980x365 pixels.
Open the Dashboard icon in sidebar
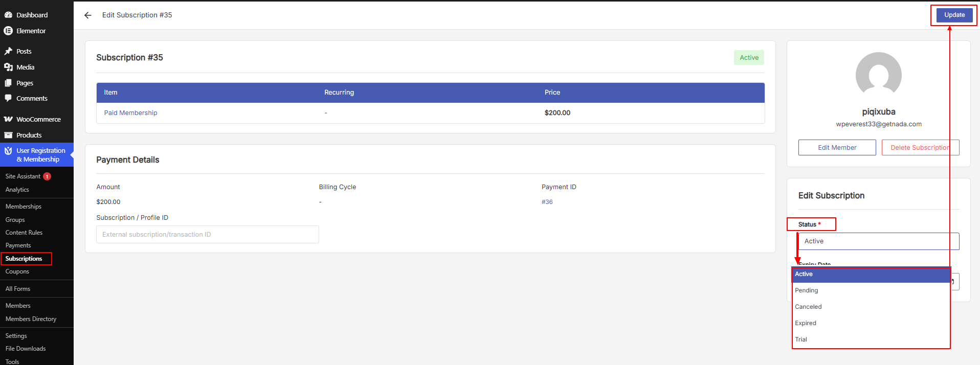(x=8, y=15)
